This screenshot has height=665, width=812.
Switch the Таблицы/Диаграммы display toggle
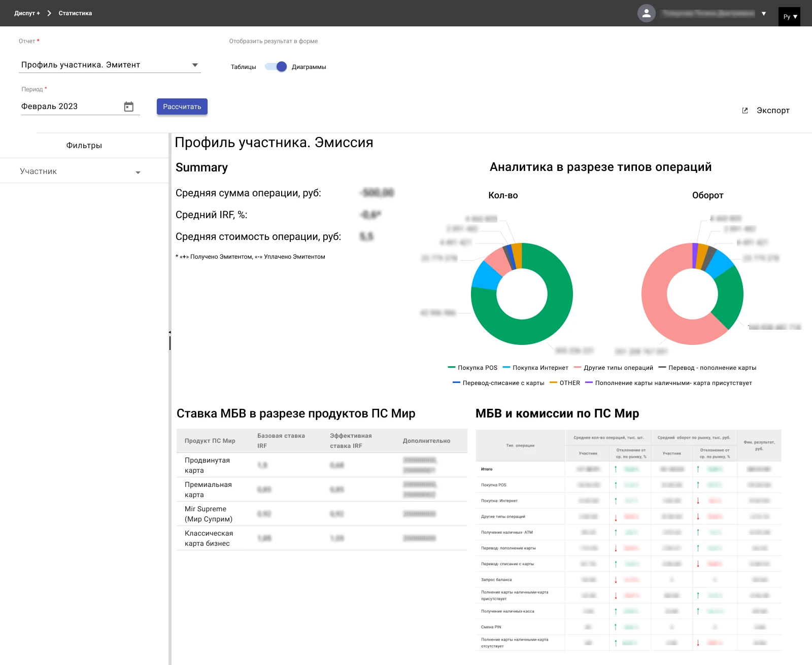[276, 66]
